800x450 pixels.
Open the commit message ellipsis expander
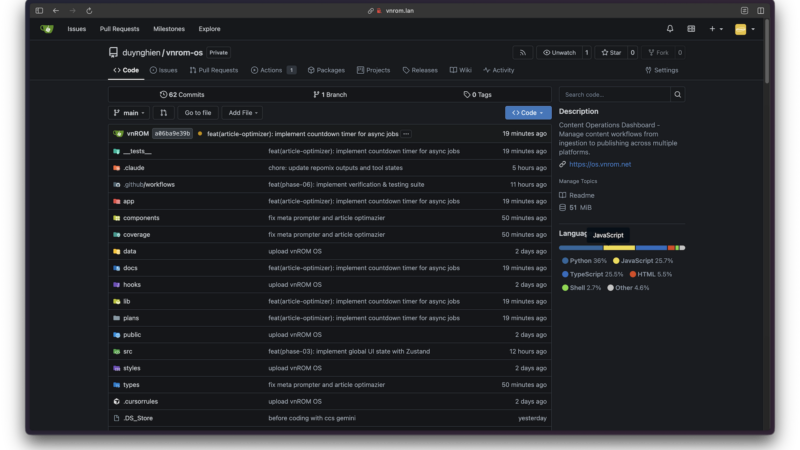[406, 133]
